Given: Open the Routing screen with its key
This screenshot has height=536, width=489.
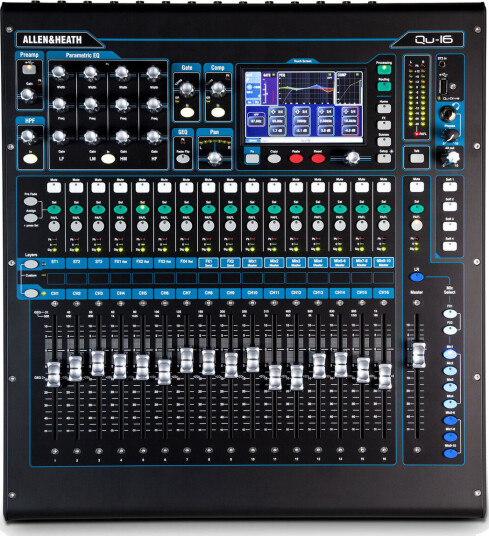Looking at the screenshot, I should 384,86.
